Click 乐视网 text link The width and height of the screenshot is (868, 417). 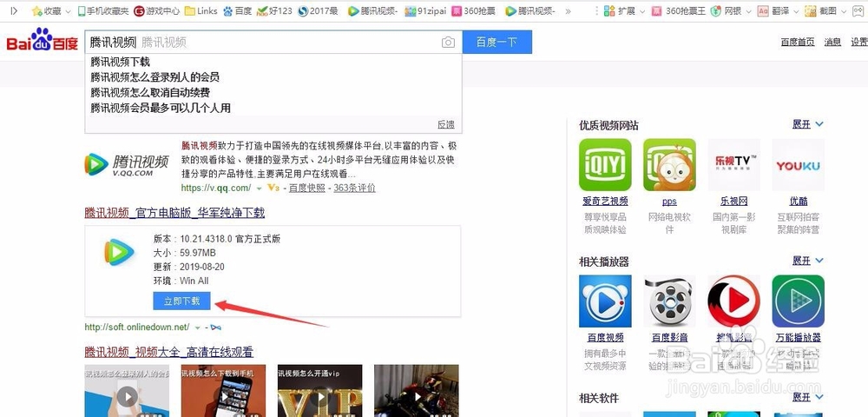(x=734, y=201)
